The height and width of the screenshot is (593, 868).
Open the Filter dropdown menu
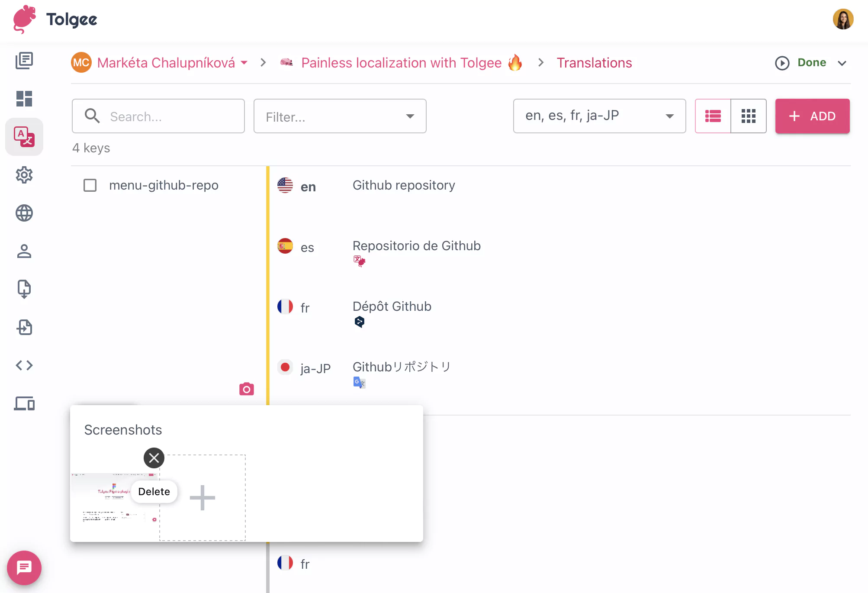(341, 116)
